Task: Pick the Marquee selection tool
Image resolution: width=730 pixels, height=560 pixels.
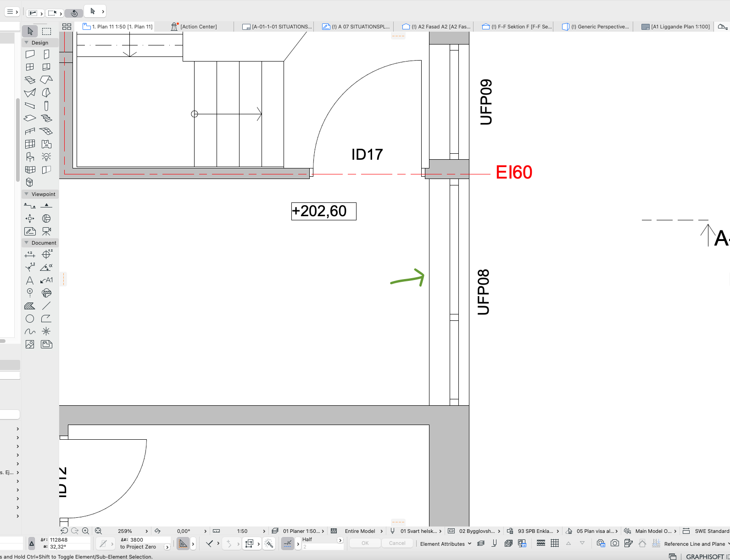Action: [46, 31]
